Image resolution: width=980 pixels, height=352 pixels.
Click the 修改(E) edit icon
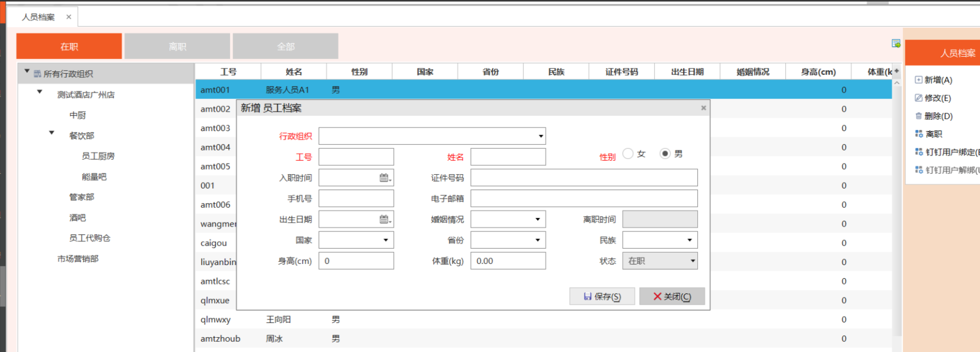(918, 98)
